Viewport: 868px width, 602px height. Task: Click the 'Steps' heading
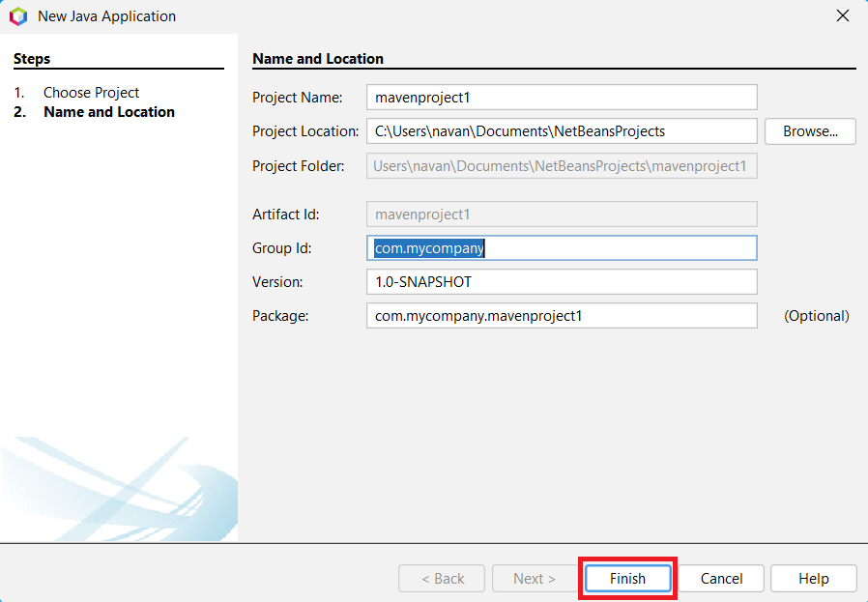click(32, 59)
